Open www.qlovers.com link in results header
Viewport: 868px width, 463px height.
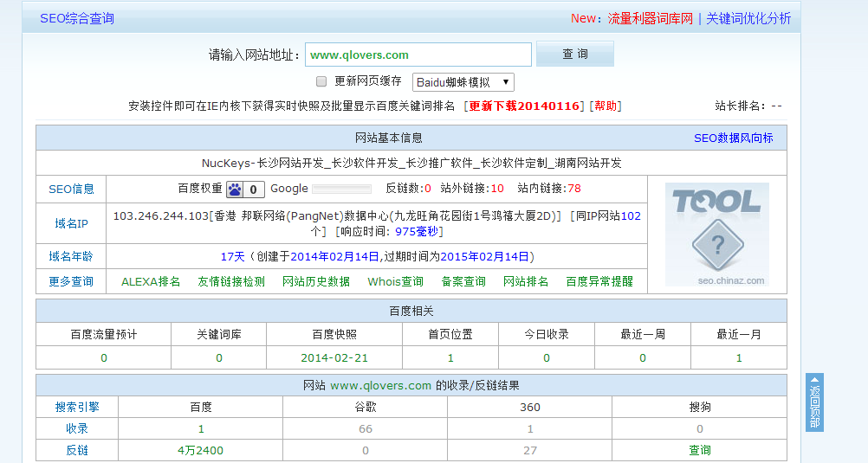tap(380, 386)
